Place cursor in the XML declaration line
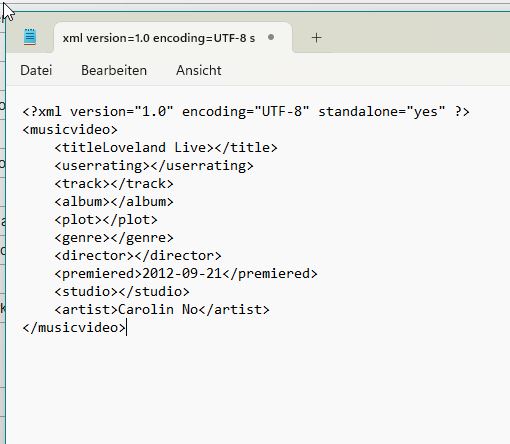The width and height of the screenshot is (510, 444). (x=246, y=111)
